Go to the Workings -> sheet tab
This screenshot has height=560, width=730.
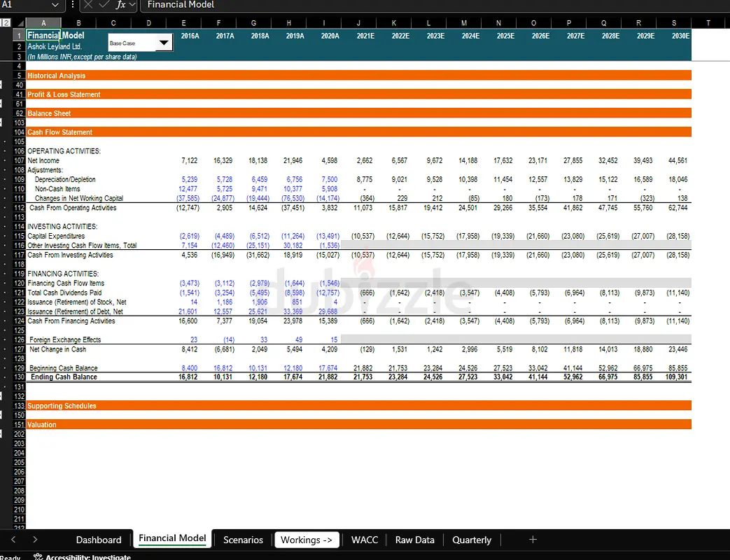tap(307, 540)
